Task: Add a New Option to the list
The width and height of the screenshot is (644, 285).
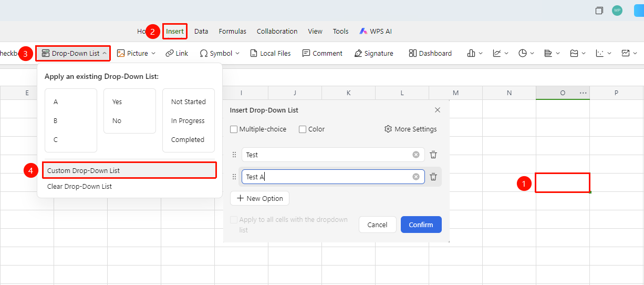Action: click(x=259, y=198)
